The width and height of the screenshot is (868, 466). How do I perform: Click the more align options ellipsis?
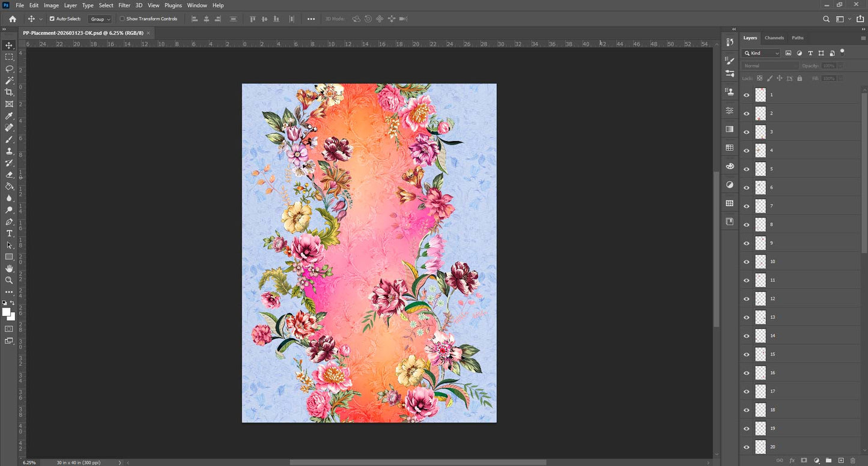pyautogui.click(x=311, y=19)
